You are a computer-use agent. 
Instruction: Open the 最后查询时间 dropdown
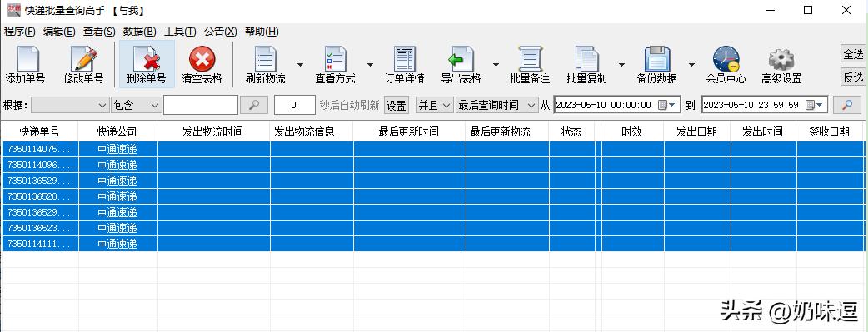496,105
